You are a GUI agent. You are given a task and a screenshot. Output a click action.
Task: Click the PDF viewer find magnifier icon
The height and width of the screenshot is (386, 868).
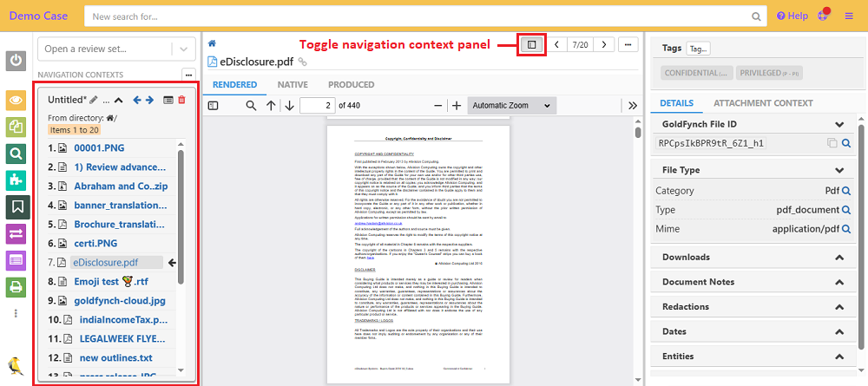click(251, 106)
